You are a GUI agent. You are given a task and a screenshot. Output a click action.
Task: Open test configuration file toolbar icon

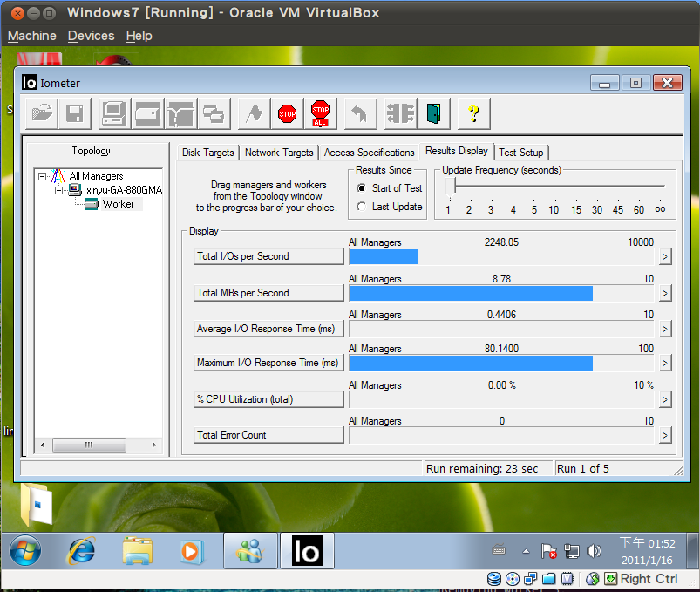[x=42, y=113]
